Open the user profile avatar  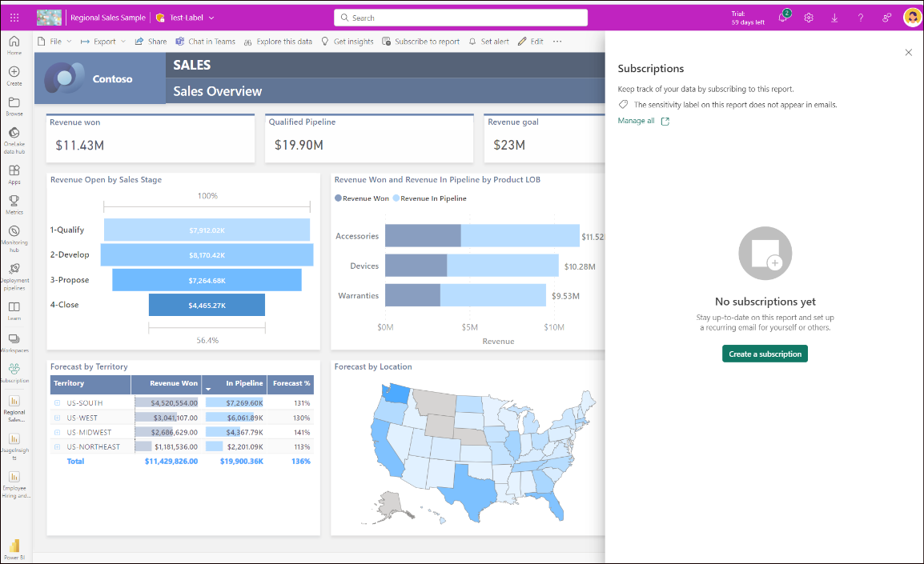(x=912, y=18)
